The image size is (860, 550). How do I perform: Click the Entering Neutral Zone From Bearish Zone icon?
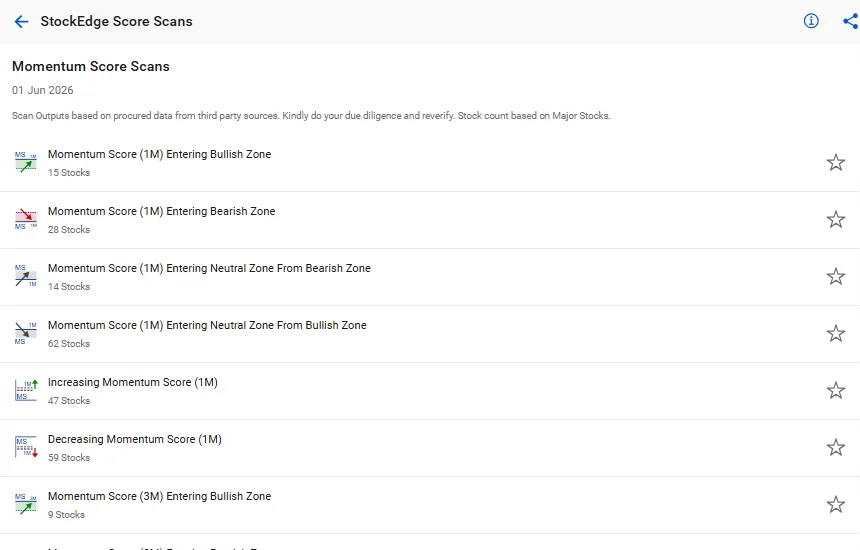click(x=26, y=276)
